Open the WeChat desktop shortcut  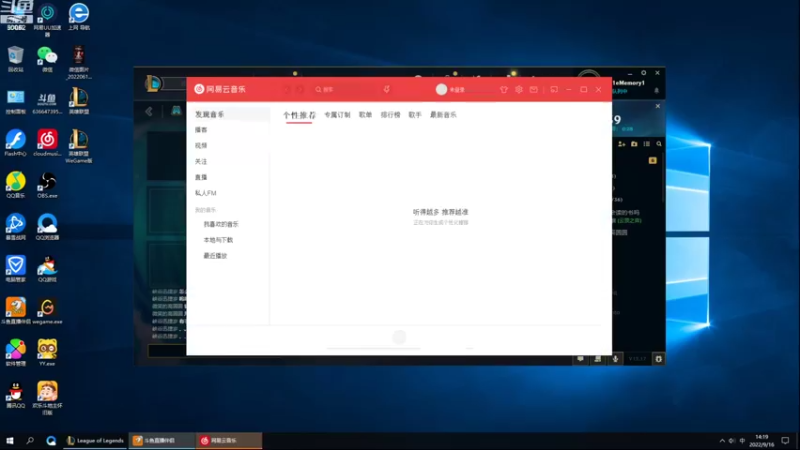pyautogui.click(x=47, y=59)
